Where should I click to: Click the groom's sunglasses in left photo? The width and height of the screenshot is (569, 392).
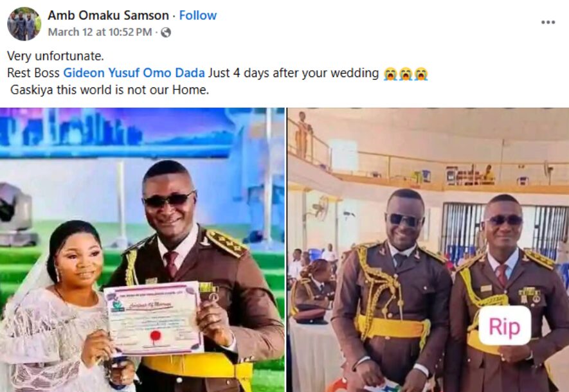168,200
